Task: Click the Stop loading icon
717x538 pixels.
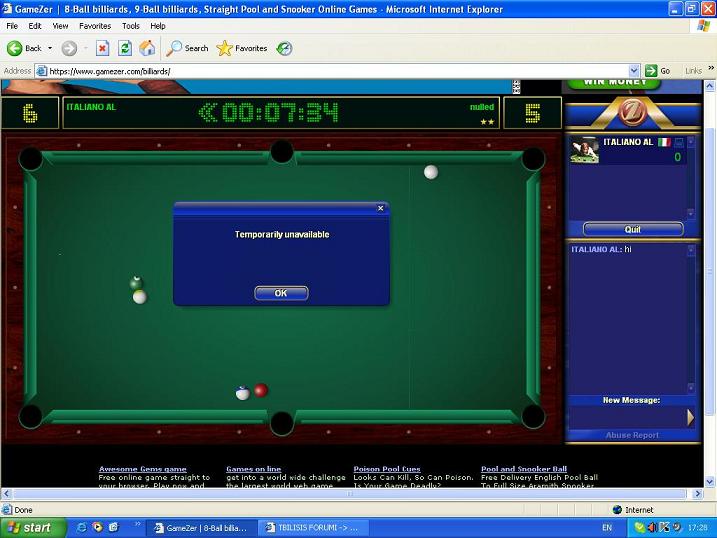Action: coord(102,48)
